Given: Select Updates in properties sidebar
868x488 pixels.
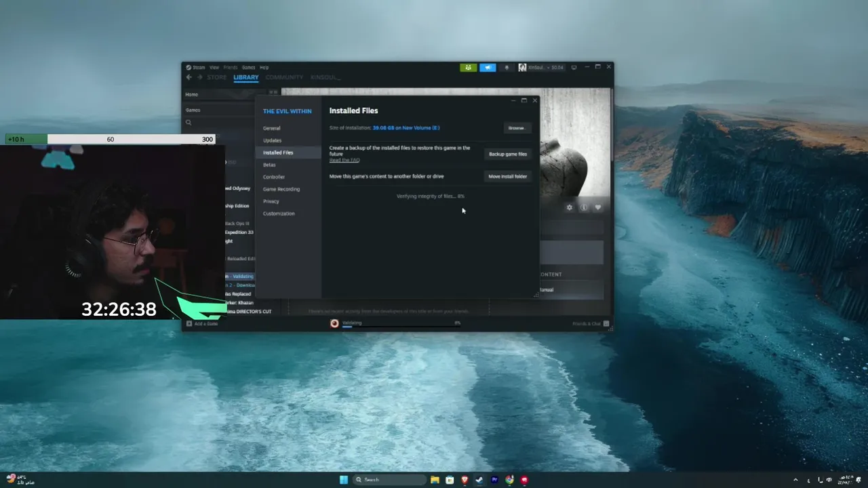Looking at the screenshot, I should click(x=272, y=140).
